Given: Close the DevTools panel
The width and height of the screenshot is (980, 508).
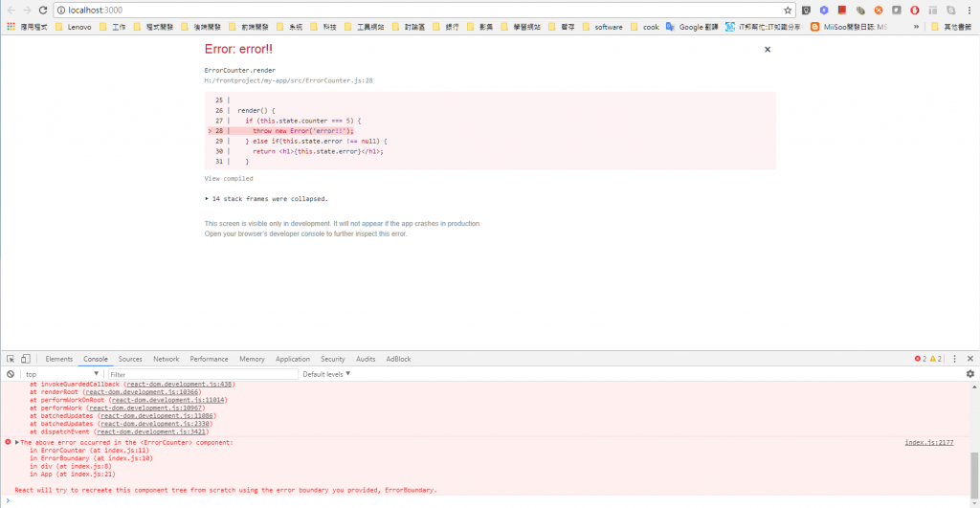Looking at the screenshot, I should (970, 359).
